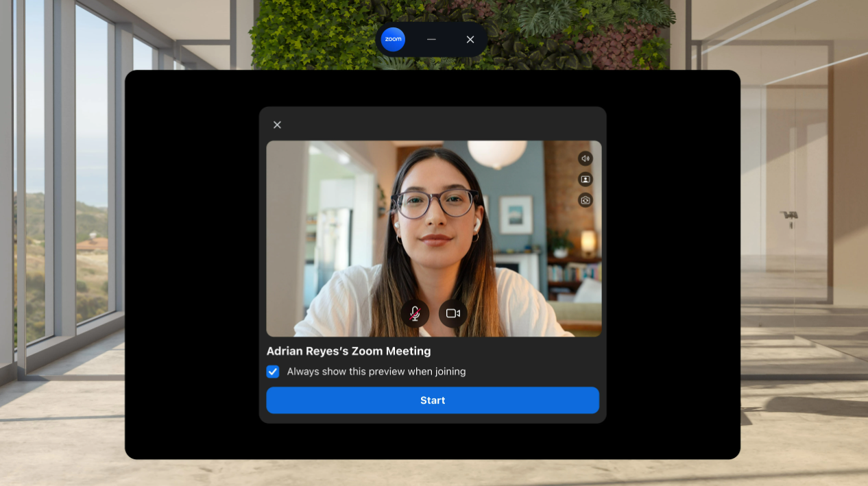Uncheck Always show this preview checkbox
868x486 pixels.
tap(273, 372)
